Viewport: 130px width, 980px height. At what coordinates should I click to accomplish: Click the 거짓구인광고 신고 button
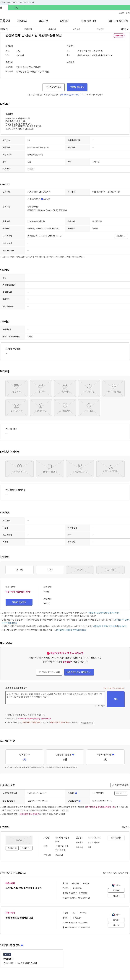click(x=120, y=785)
